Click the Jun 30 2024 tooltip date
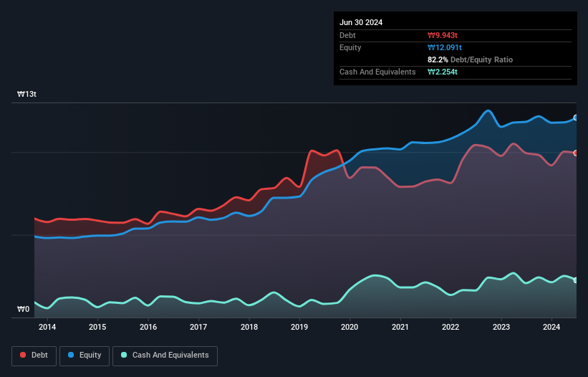The height and width of the screenshot is (377, 588). point(361,22)
